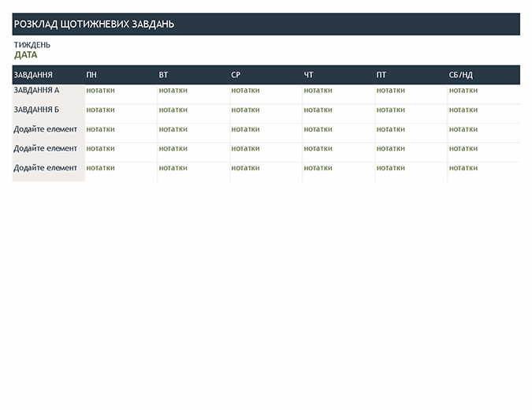Select the last Додайте елемент cell
This screenshot has width=532, height=410.
[x=46, y=168]
